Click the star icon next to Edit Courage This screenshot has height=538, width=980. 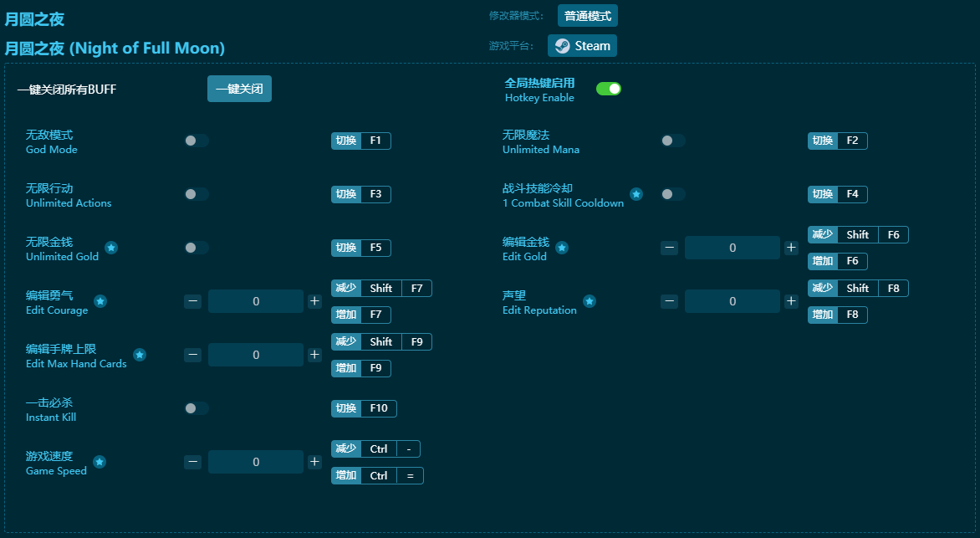click(x=100, y=301)
